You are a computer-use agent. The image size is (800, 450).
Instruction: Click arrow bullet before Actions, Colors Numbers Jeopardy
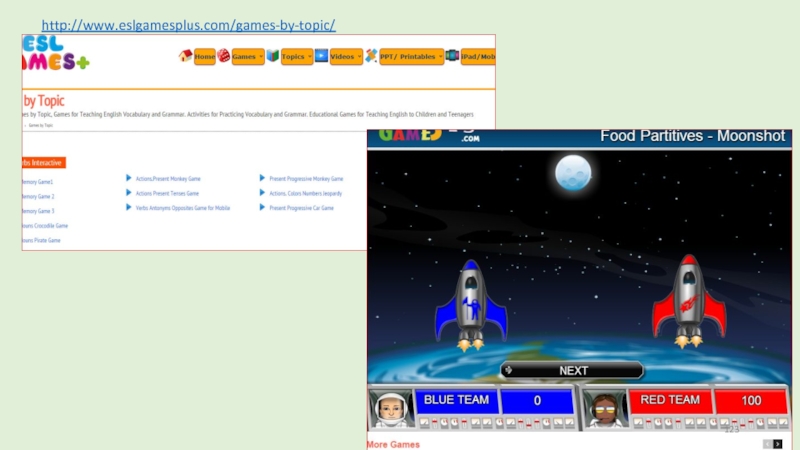262,193
